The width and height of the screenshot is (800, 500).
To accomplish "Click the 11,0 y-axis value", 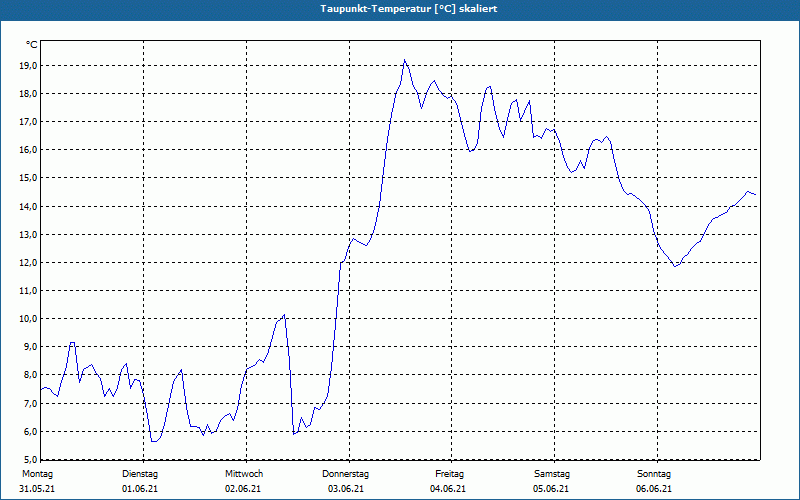I will tap(28, 291).
